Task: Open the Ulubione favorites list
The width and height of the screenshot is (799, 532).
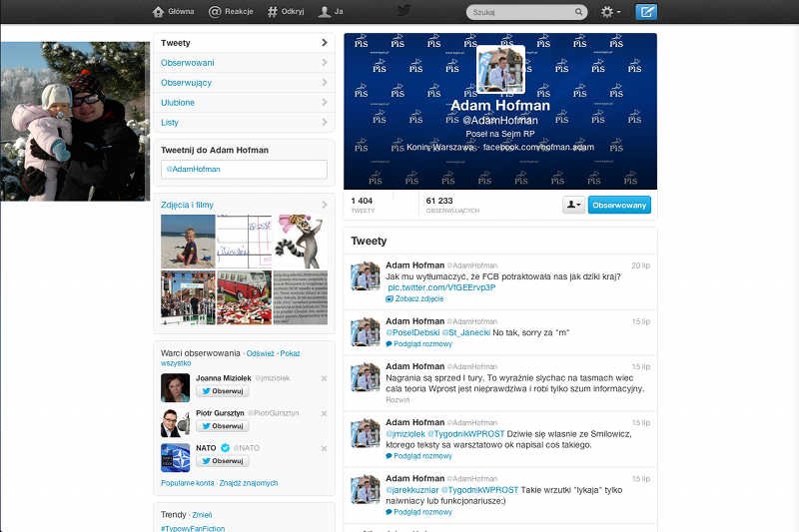Action: click(244, 103)
